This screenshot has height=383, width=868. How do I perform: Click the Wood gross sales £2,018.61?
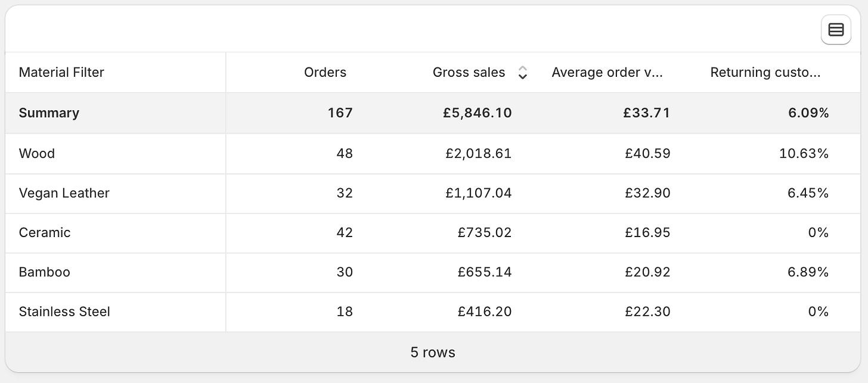click(x=478, y=154)
